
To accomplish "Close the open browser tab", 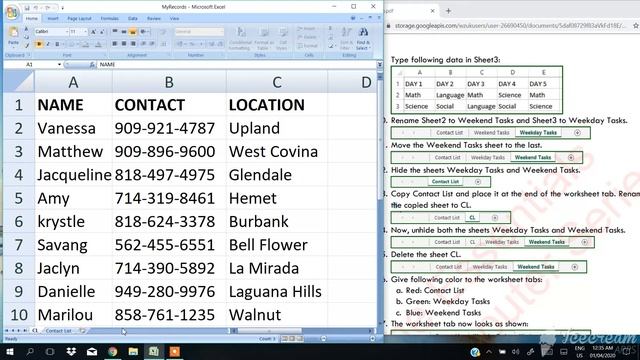I will point(433,11).
